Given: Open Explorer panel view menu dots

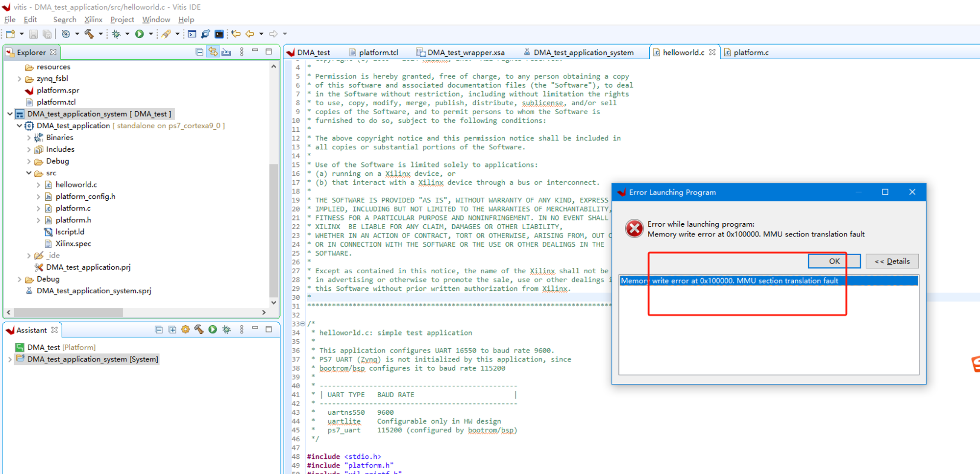Looking at the screenshot, I should [x=242, y=52].
